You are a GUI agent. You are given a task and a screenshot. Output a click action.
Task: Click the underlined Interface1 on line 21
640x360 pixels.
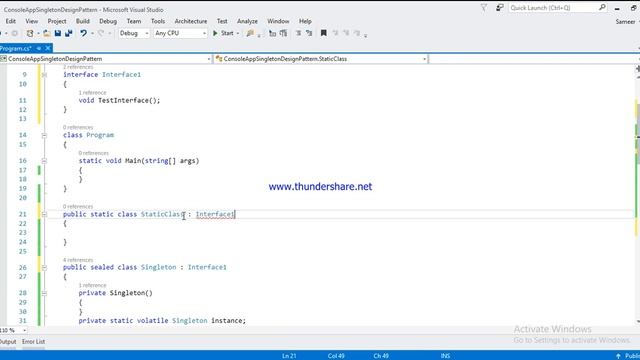(215, 214)
